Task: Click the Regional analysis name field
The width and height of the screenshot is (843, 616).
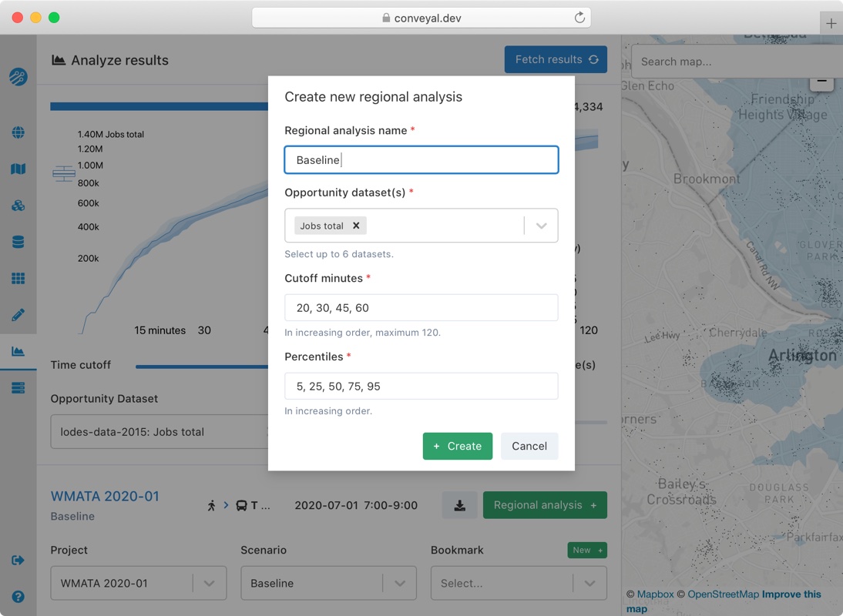Action: (421, 160)
